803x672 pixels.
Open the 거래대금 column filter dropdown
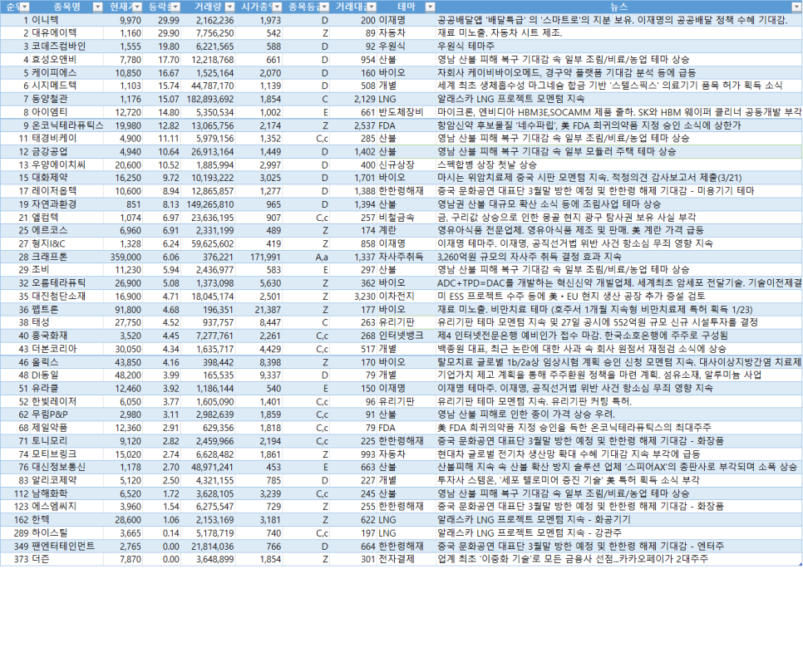pyautogui.click(x=372, y=7)
